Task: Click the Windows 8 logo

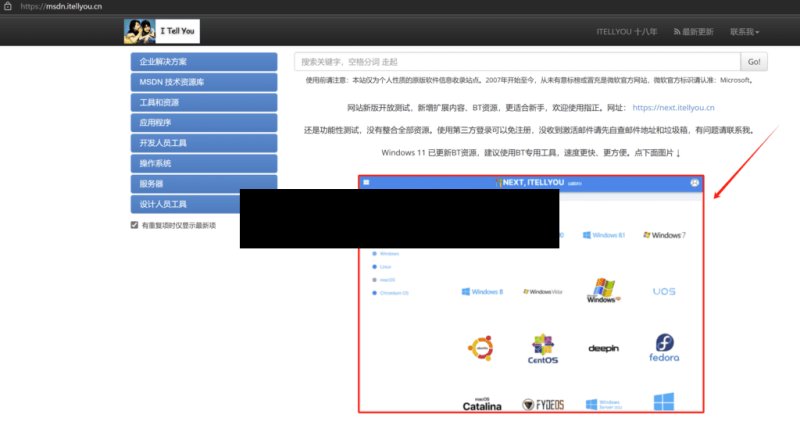Action: 482,292
